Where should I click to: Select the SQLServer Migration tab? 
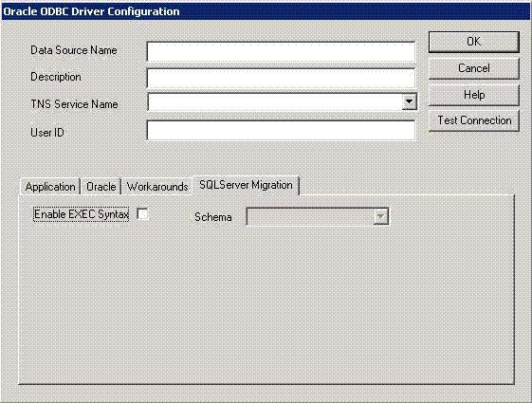(246, 185)
